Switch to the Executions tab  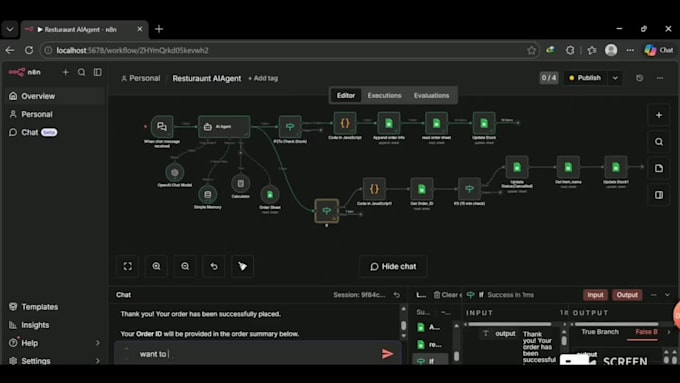tap(384, 95)
